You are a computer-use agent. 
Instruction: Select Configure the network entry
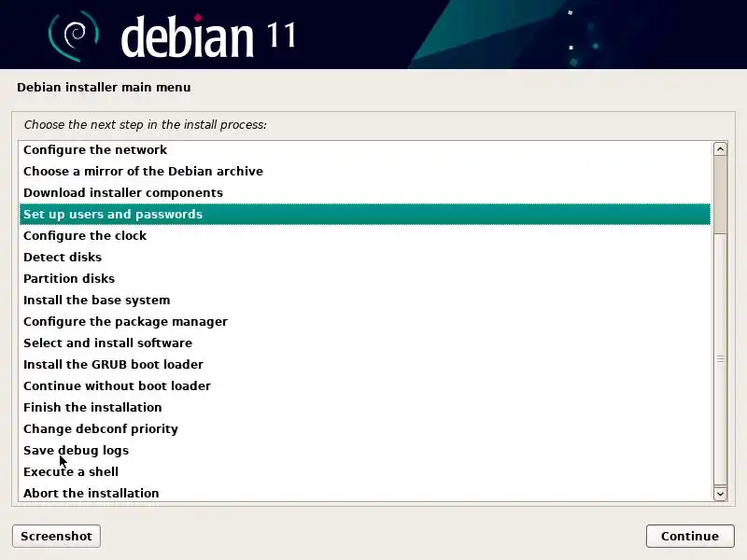coord(365,149)
